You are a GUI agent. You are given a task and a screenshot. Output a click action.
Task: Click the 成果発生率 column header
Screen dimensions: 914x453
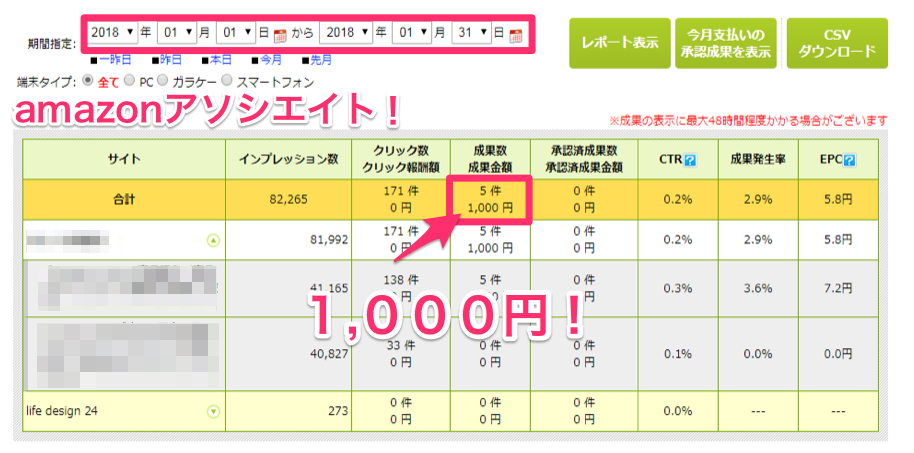[757, 160]
